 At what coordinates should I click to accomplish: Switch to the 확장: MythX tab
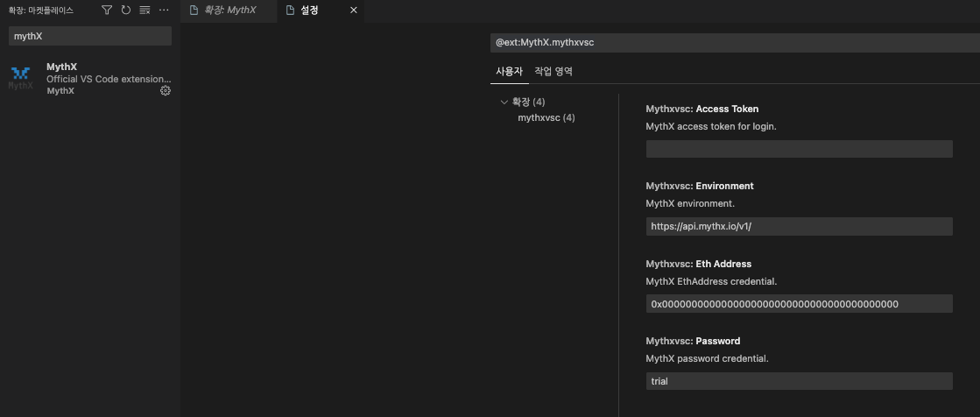pyautogui.click(x=229, y=11)
